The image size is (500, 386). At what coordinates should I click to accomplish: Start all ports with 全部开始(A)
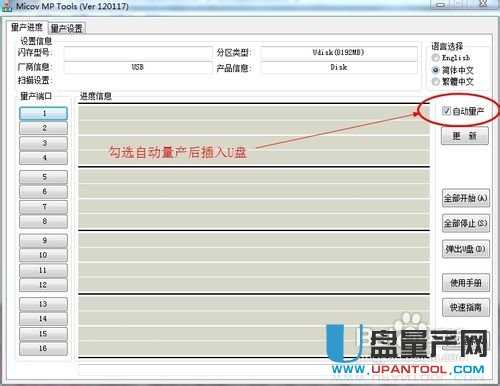(466, 198)
